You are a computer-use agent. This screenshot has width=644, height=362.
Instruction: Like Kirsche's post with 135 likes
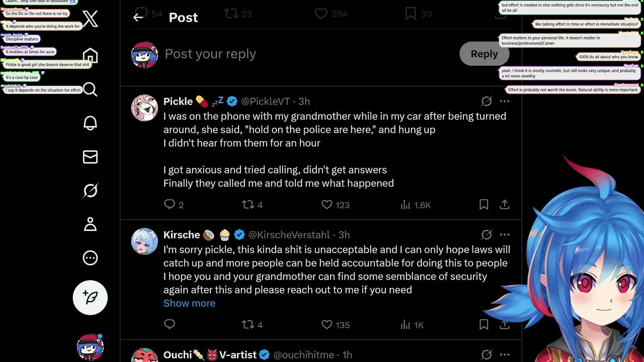coord(327,325)
